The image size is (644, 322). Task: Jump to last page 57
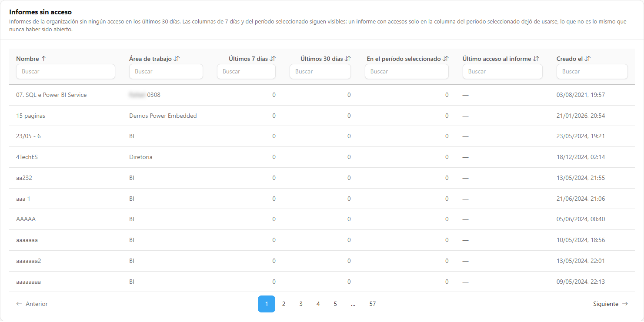tap(373, 304)
